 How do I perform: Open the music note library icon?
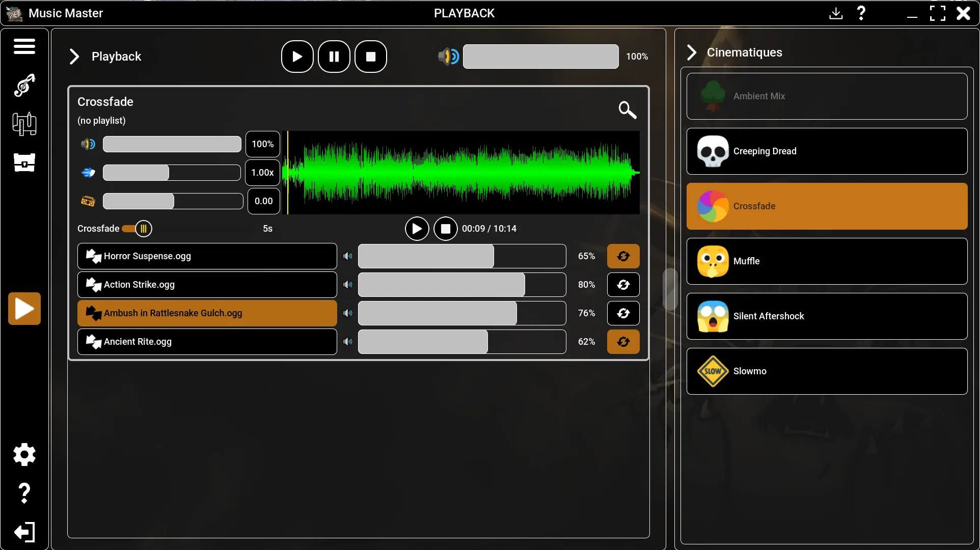(x=24, y=85)
